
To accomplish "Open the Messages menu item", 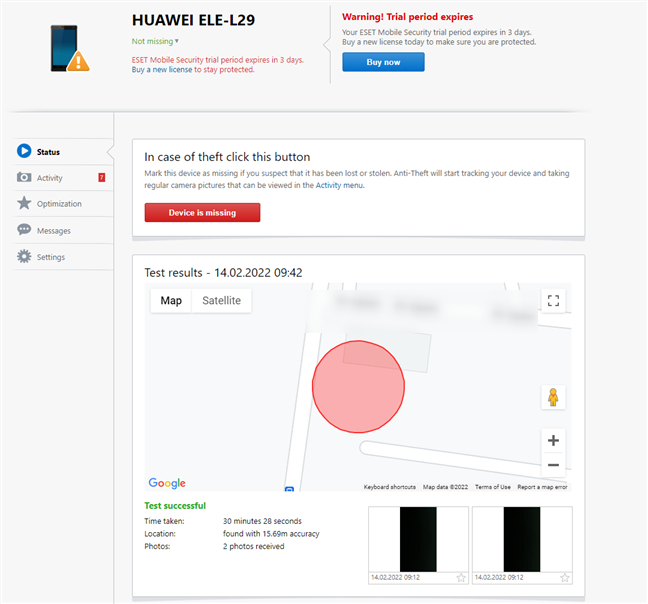I will (63, 230).
